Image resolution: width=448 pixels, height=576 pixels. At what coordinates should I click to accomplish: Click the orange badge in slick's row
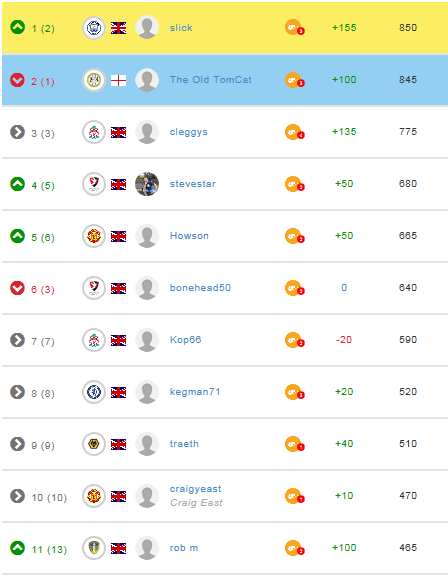(x=295, y=28)
